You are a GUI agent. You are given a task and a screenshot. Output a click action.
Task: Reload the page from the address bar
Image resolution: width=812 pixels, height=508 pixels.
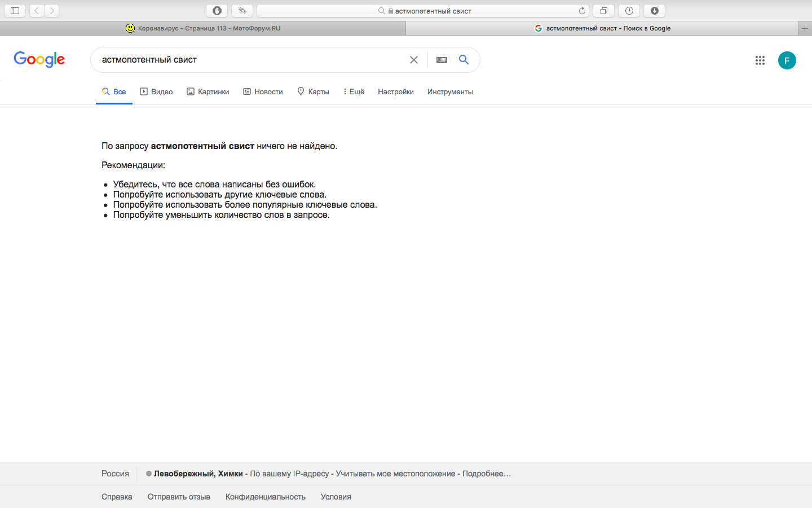pyautogui.click(x=582, y=11)
